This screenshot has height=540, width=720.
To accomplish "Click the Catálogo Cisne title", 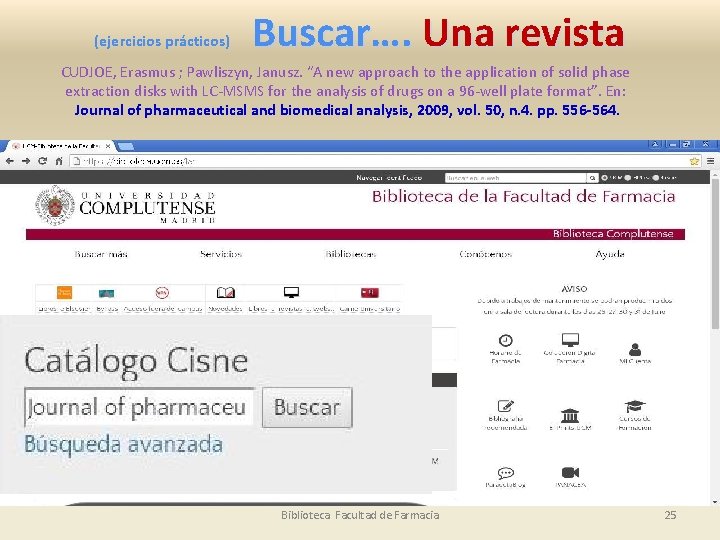I will [x=136, y=362].
